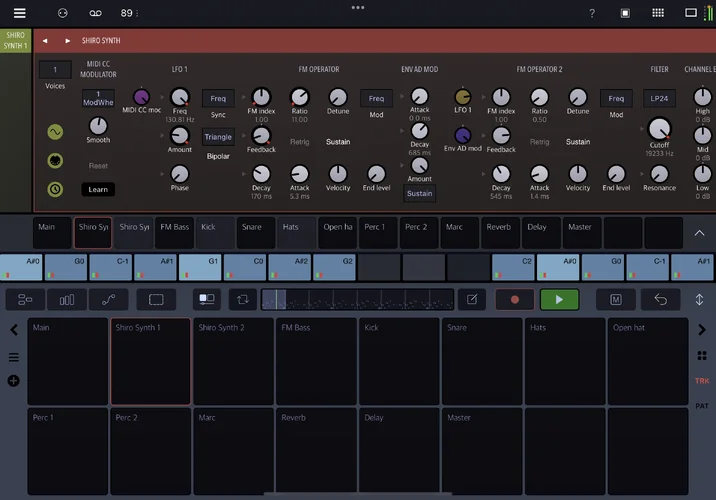Select the Kick pad in the track grid
716x500 pixels.
coord(397,360)
